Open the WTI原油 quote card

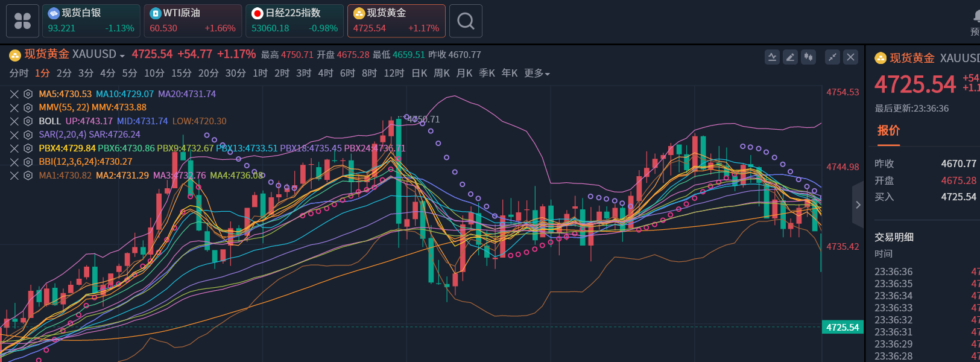tap(192, 21)
